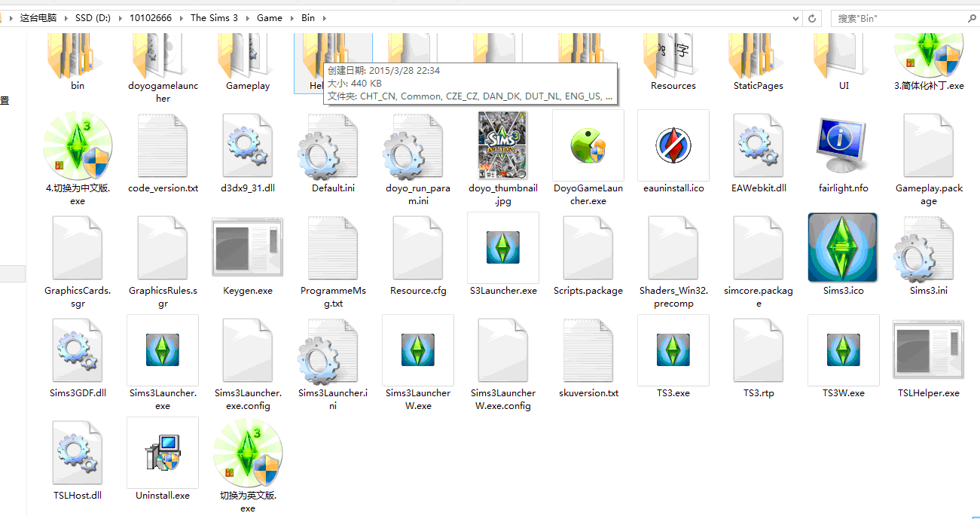
Task: Select the Sims3.ico icon file
Action: tap(844, 255)
